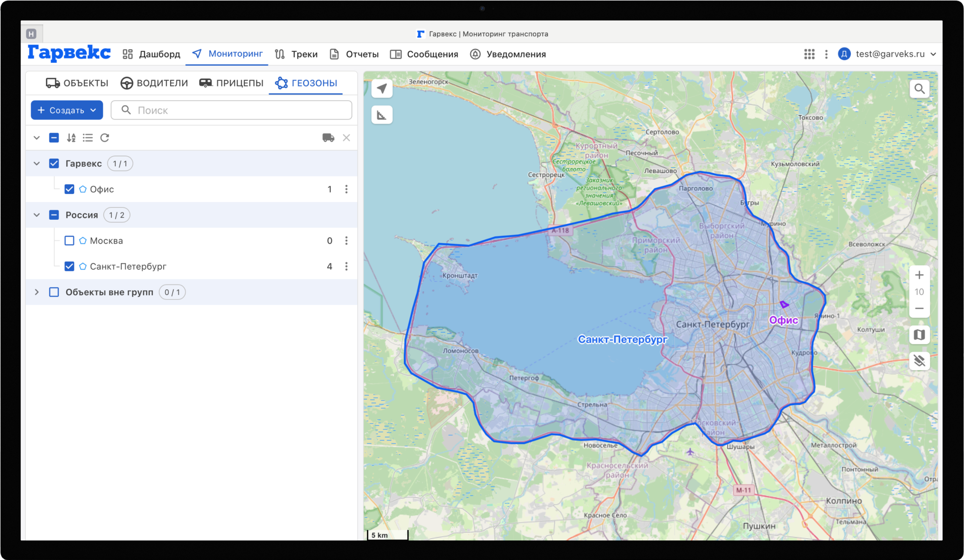This screenshot has width=964, height=560.
Task: Expand the Объекты вне групп group
Action: pos(37,292)
